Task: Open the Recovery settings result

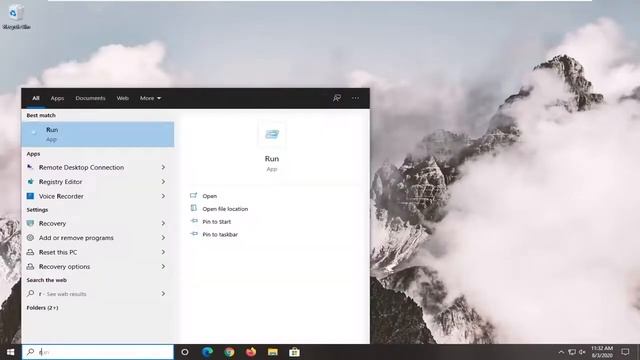Action: pos(52,224)
